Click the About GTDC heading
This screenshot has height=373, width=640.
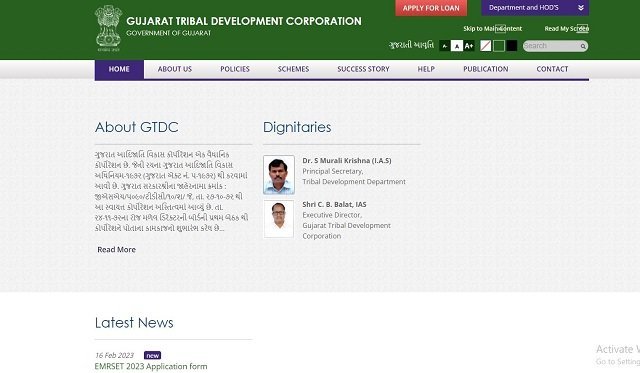[x=137, y=127]
